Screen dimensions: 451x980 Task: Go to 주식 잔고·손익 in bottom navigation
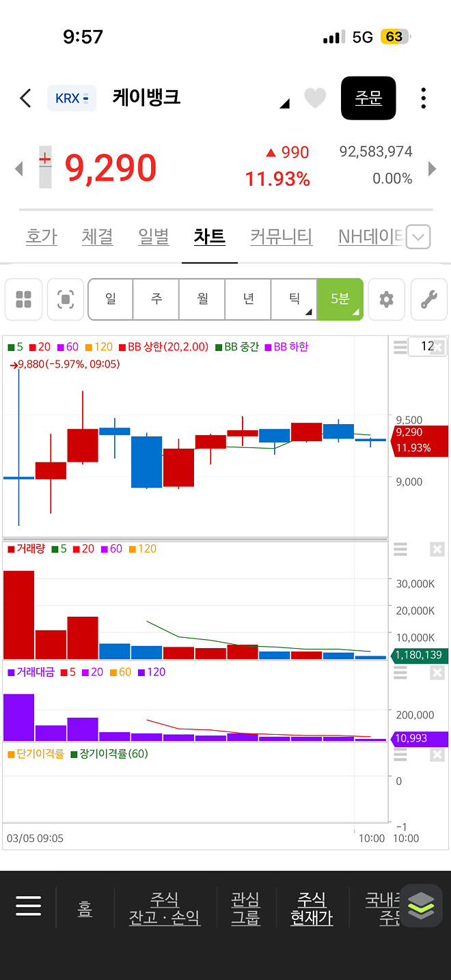165,908
